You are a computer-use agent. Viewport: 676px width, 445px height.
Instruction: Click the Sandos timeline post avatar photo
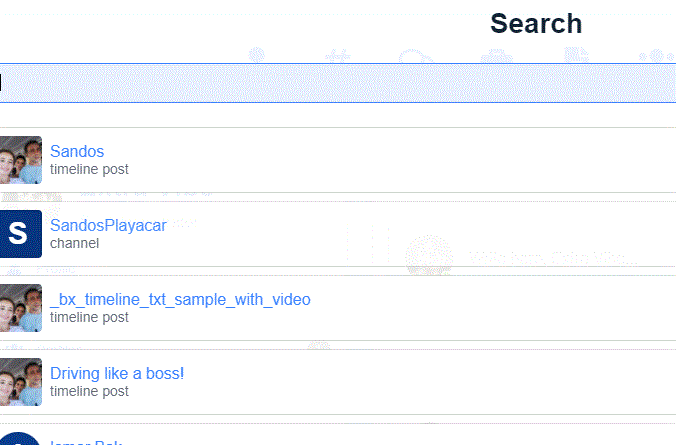click(x=20, y=160)
